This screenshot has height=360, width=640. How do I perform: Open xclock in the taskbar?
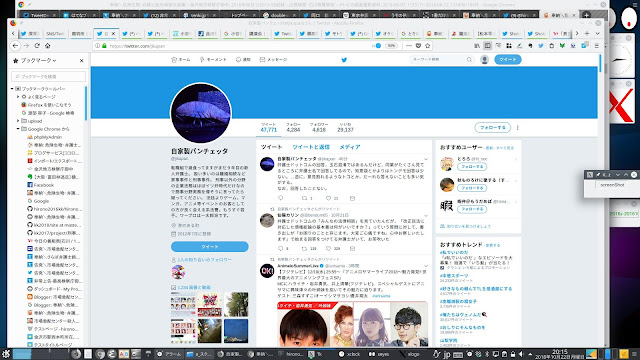(x=350, y=354)
